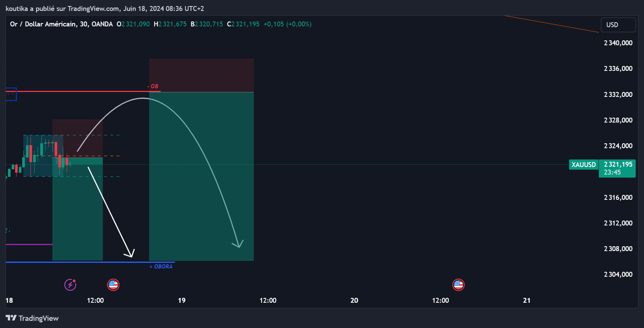The width and height of the screenshot is (644, 328).
Task: Click the US flag icon beside the lightning icon
Action: tap(113, 285)
